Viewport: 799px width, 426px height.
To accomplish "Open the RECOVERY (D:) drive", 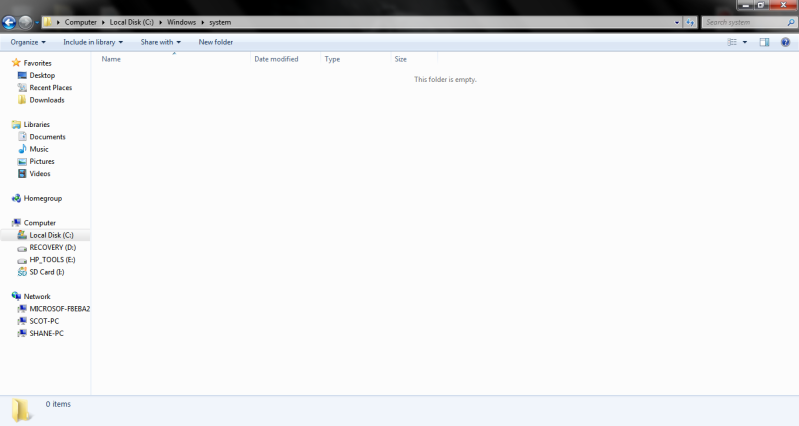I will [52, 247].
